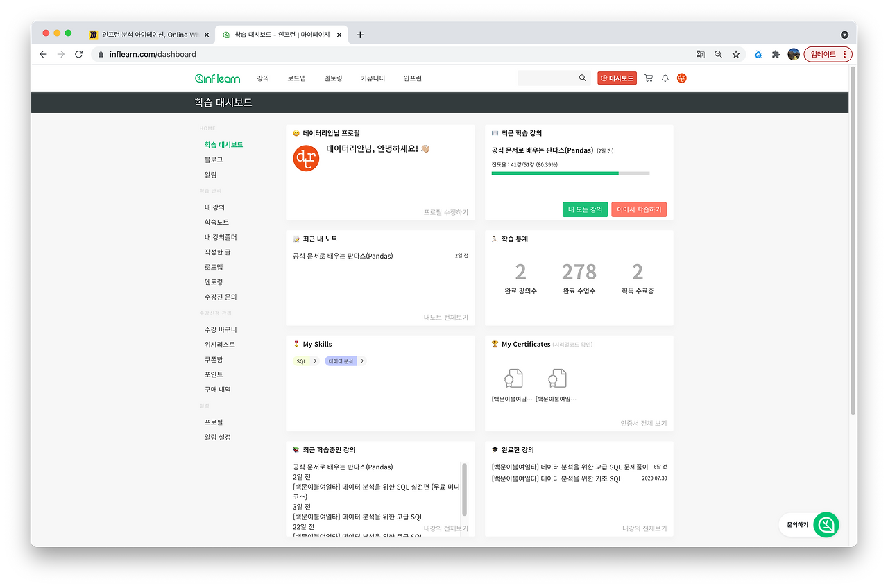
Task: Open the browser zoom icon
Action: pyautogui.click(x=718, y=54)
